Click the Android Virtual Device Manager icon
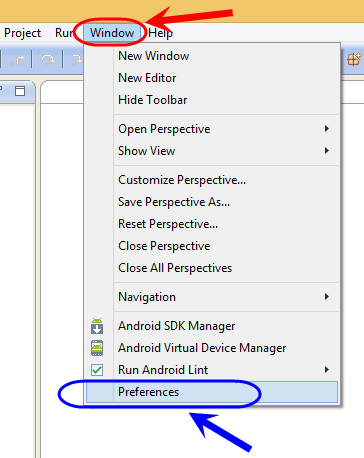 point(97,348)
